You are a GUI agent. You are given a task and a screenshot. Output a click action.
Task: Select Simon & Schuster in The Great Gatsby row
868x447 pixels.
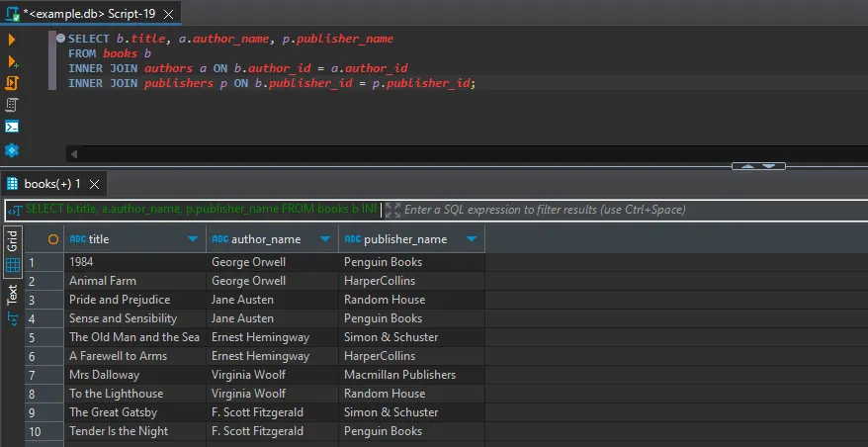(x=412, y=412)
